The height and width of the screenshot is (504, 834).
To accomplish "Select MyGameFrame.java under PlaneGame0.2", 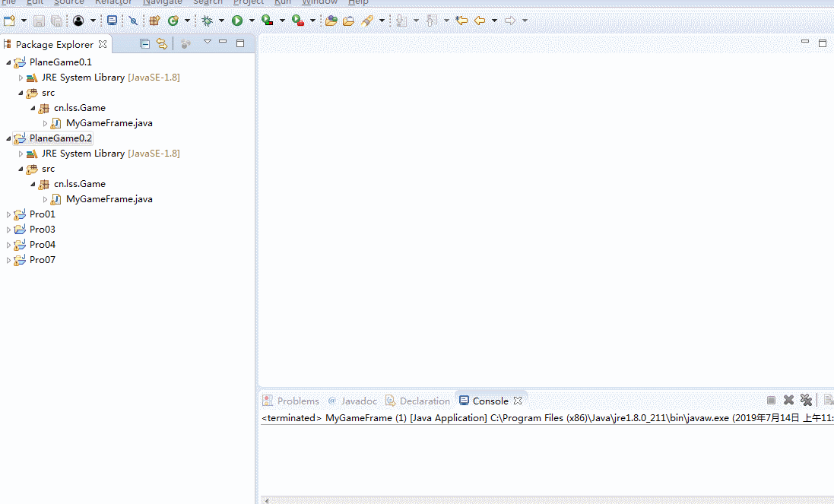I will click(x=109, y=199).
